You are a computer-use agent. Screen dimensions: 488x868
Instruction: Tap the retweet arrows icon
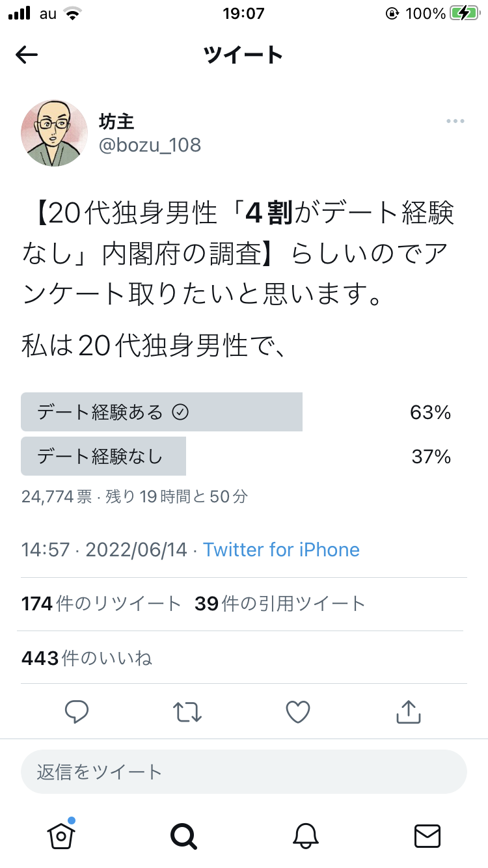pos(187,712)
